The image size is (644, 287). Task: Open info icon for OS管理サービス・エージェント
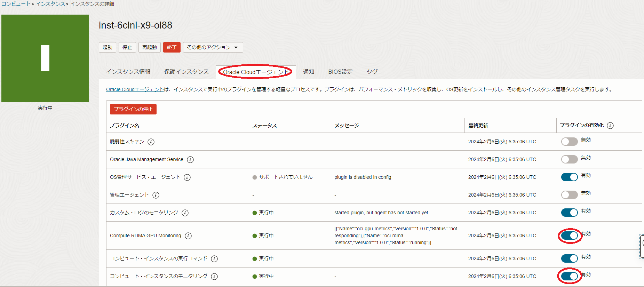click(x=187, y=177)
